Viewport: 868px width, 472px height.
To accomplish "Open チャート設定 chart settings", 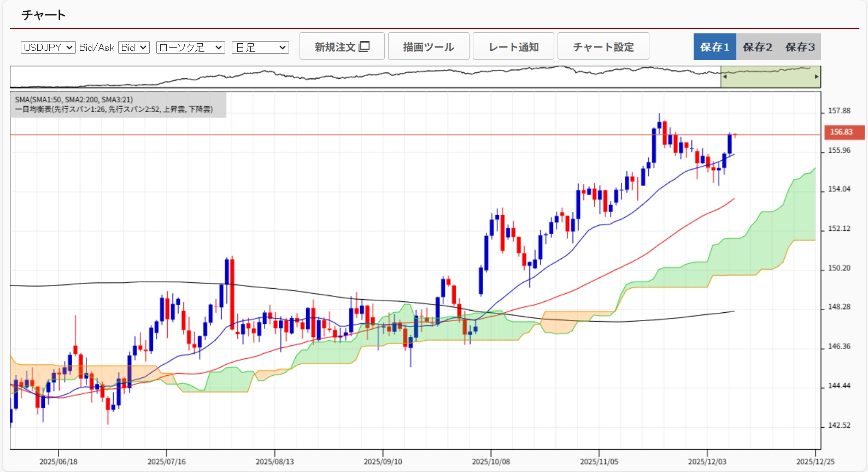I will [x=603, y=46].
